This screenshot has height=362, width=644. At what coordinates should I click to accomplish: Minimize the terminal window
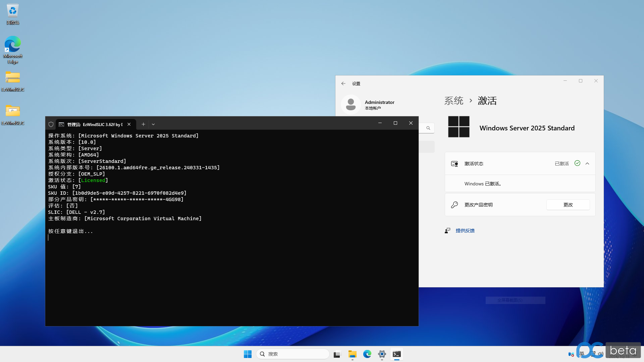[380, 123]
